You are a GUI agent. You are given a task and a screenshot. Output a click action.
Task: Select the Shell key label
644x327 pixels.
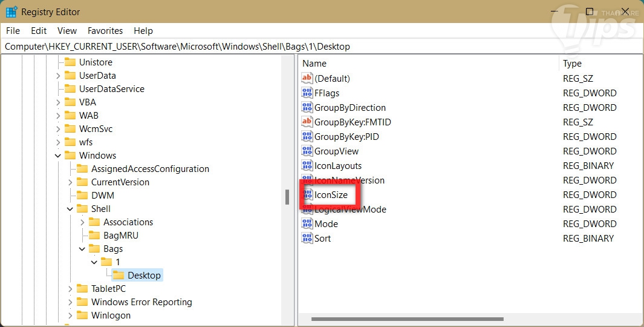(x=100, y=208)
